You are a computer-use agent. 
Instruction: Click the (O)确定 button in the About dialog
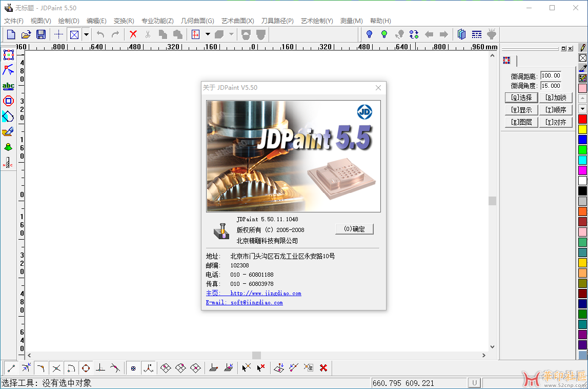point(354,229)
